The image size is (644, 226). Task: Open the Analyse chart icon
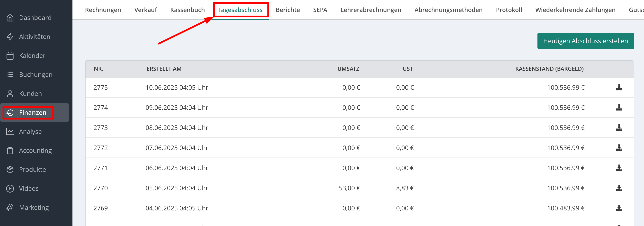10,132
